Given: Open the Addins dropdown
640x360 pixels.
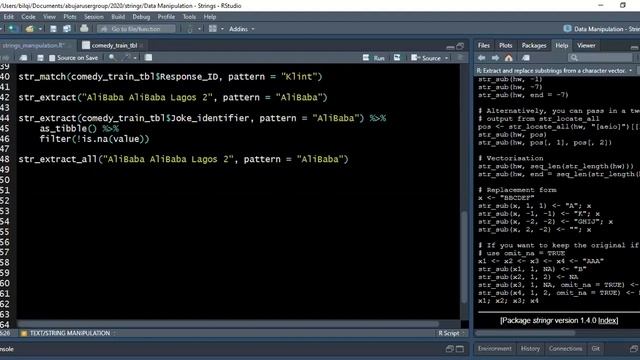Looking at the screenshot, I should click(x=241, y=29).
